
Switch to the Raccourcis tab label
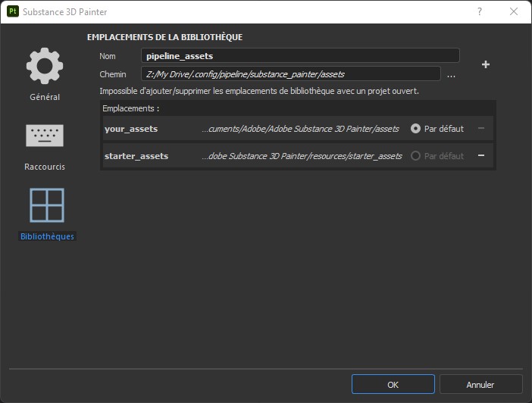(x=45, y=167)
